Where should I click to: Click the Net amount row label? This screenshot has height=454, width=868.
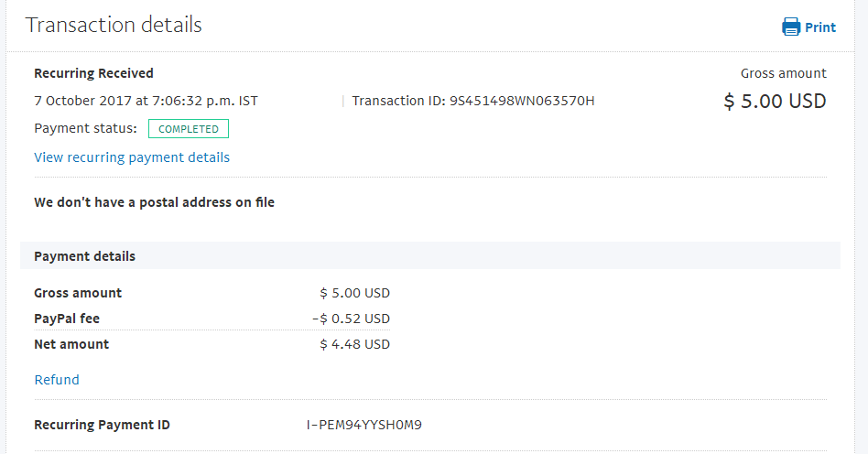(x=71, y=344)
